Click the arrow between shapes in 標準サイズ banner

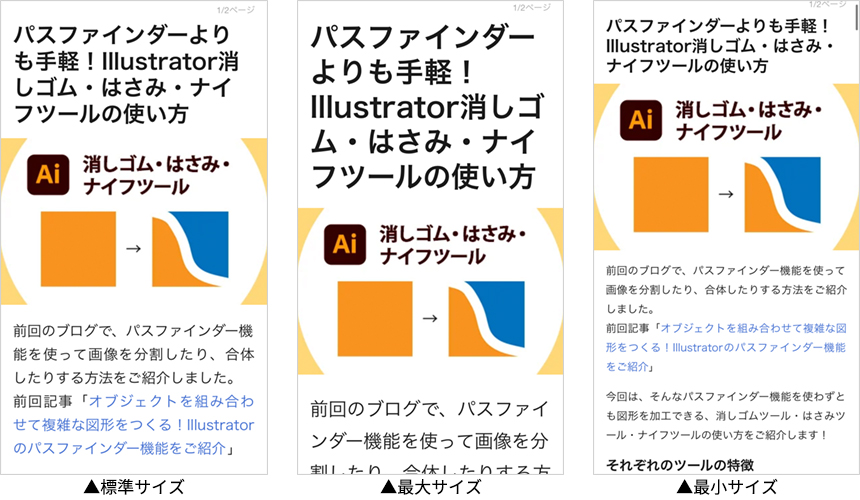[134, 249]
